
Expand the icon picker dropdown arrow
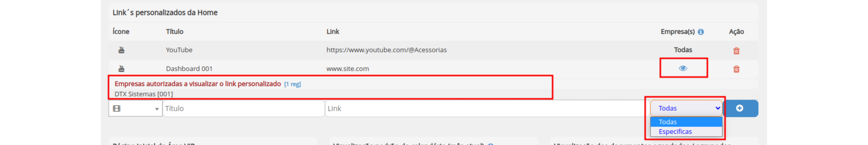pyautogui.click(x=157, y=109)
